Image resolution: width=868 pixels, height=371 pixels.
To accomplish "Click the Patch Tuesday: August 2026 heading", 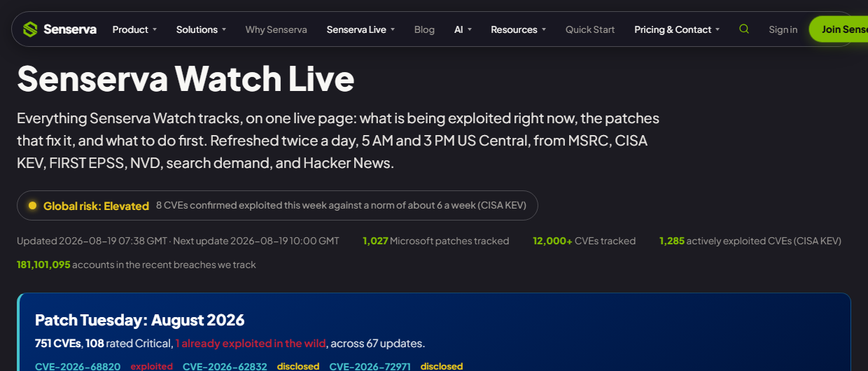I will 140,320.
